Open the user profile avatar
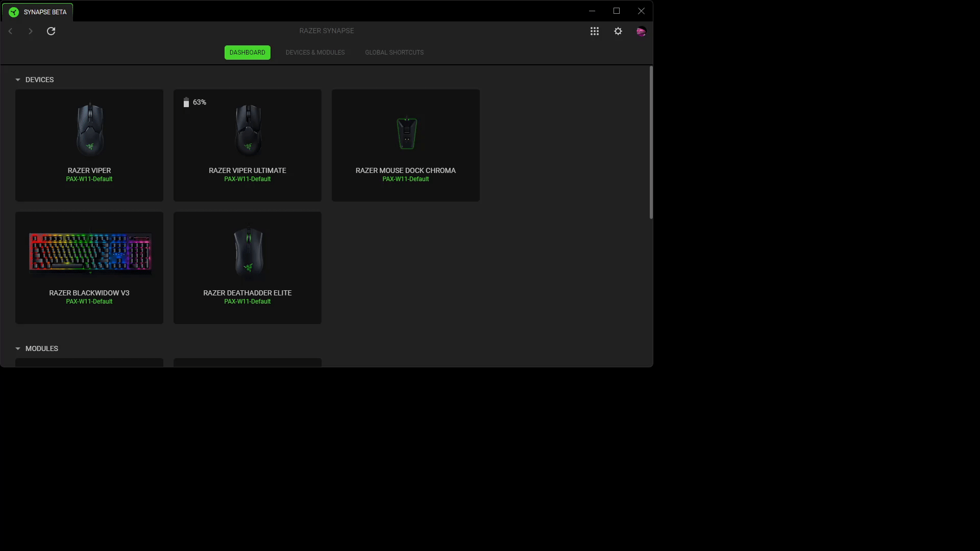 (x=642, y=32)
